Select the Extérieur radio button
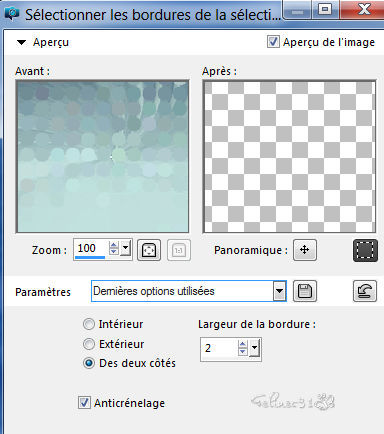Image resolution: width=384 pixels, height=434 pixels. 89,344
